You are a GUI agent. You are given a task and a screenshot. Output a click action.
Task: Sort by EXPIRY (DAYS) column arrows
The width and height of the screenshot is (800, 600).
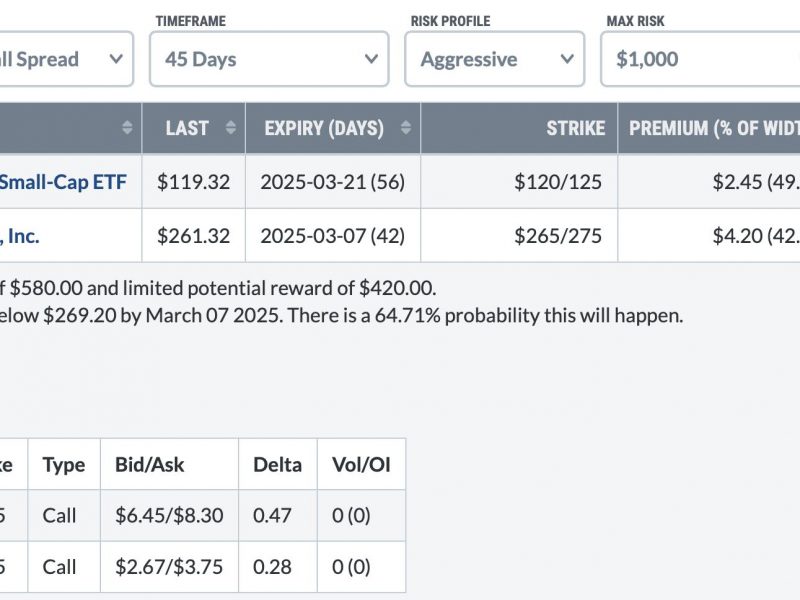tap(406, 128)
